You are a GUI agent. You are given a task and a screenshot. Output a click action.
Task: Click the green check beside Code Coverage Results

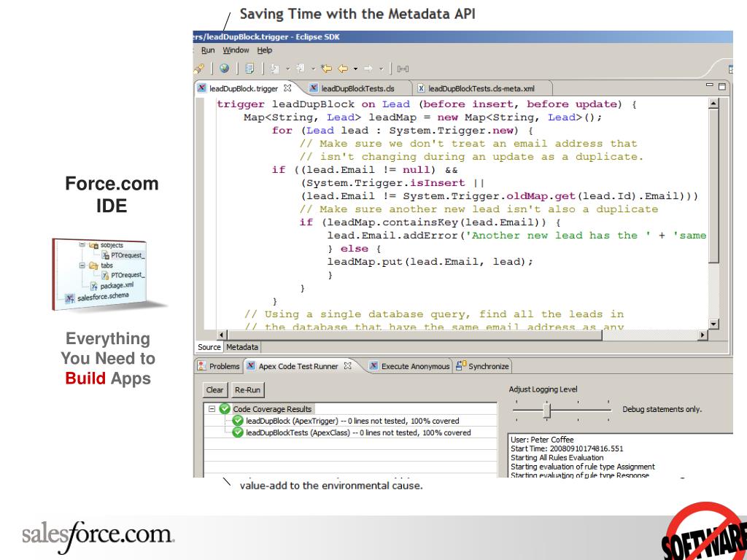pyautogui.click(x=225, y=408)
